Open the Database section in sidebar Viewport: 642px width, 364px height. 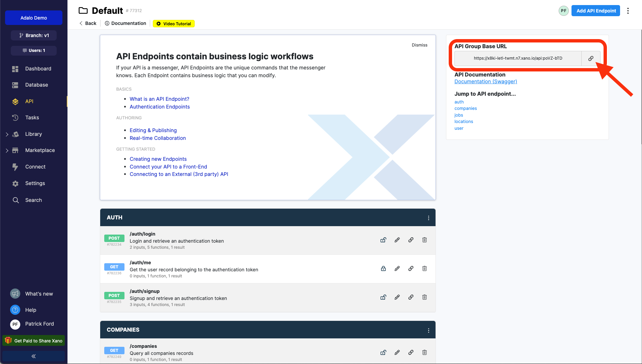[x=36, y=85]
